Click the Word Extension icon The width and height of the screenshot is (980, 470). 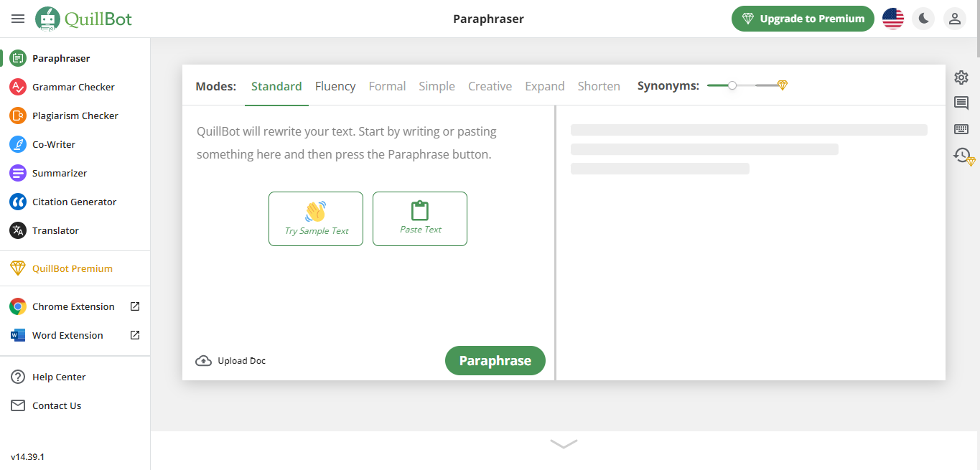pos(18,335)
